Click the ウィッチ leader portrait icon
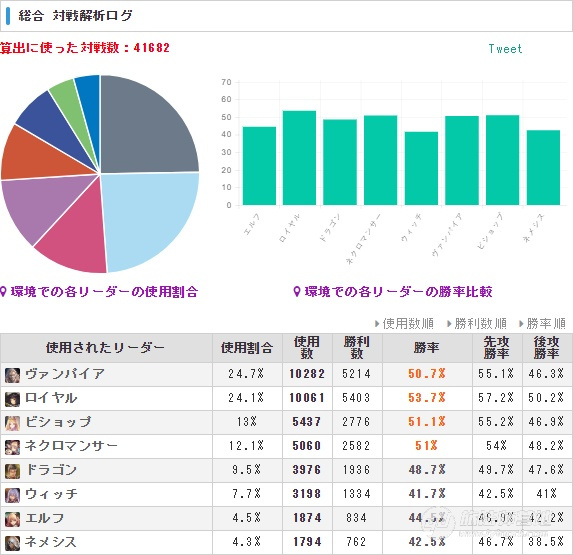573x555 pixels. coord(12,495)
